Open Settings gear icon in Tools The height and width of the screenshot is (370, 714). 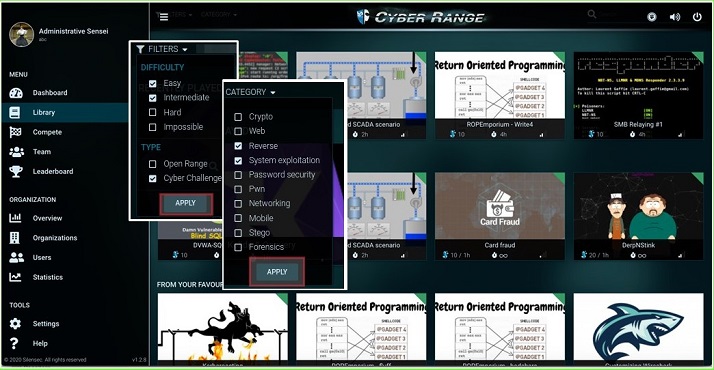15,324
